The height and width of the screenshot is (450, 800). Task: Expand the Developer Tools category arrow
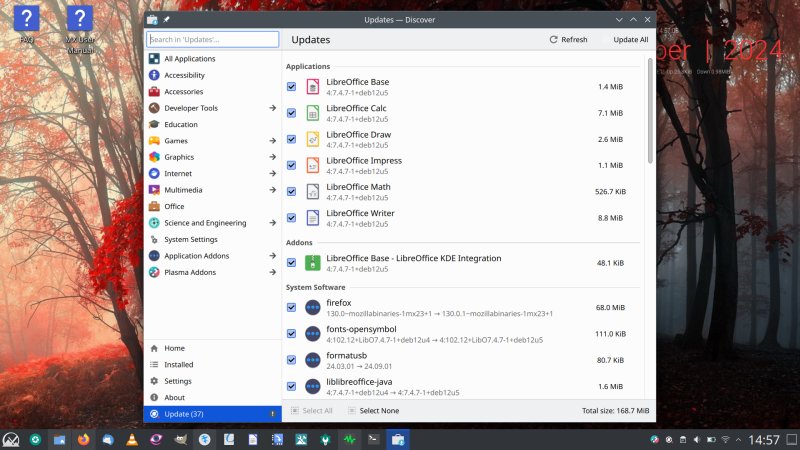[272, 108]
